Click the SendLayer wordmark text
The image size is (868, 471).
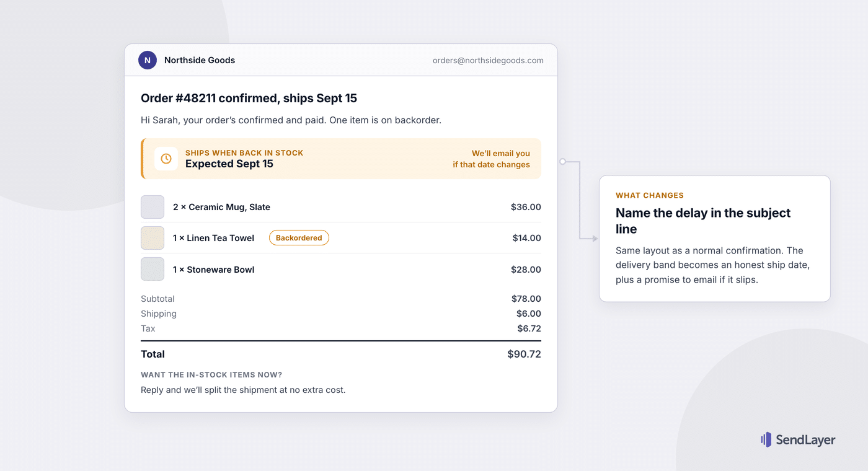coord(806,440)
